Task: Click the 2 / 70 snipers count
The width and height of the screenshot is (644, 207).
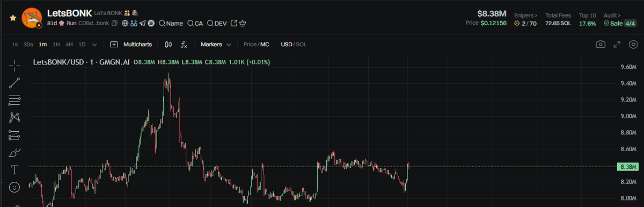Action: 529,24
